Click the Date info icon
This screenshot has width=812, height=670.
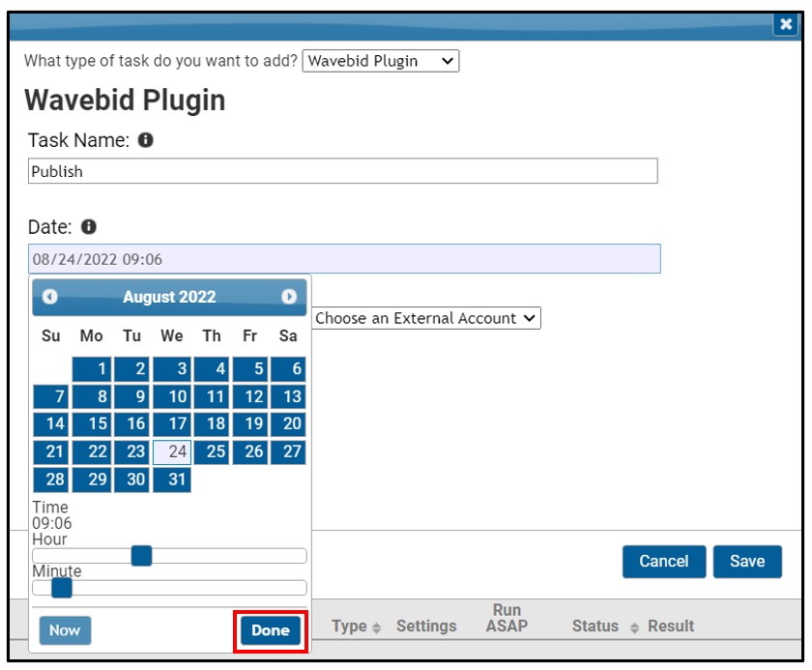click(x=89, y=227)
